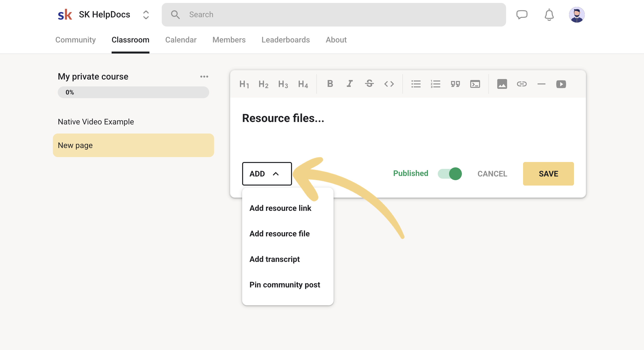This screenshot has width=644, height=350.
Task: Switch to the Calendar tab
Action: tap(181, 40)
